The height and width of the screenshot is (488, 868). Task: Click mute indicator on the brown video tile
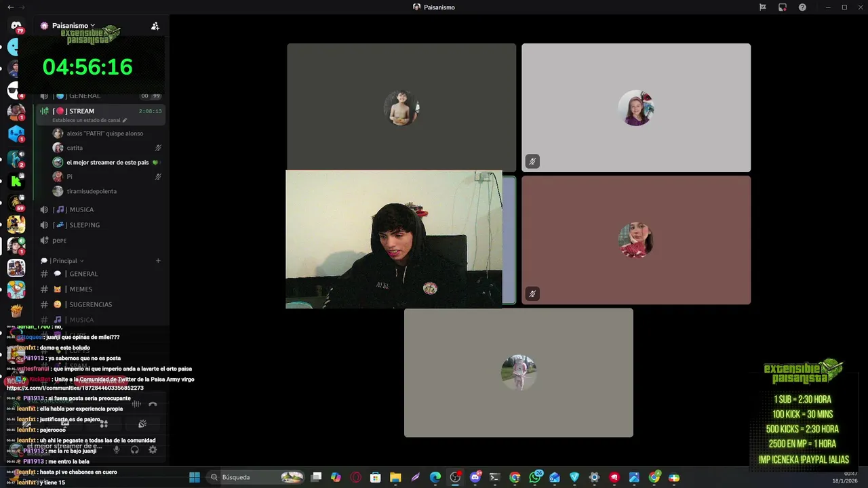click(x=532, y=293)
